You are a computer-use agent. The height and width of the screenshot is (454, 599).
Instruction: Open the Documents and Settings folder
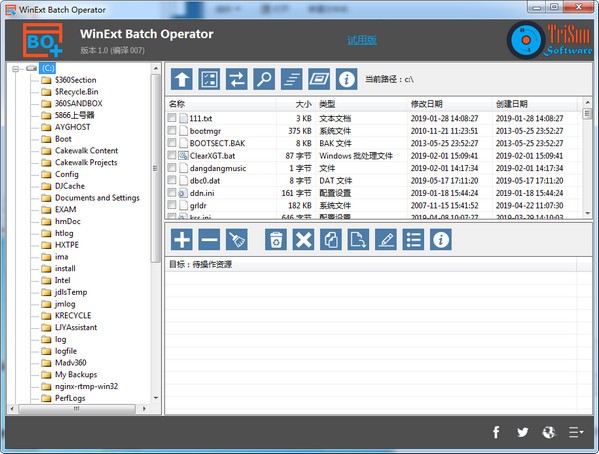97,198
